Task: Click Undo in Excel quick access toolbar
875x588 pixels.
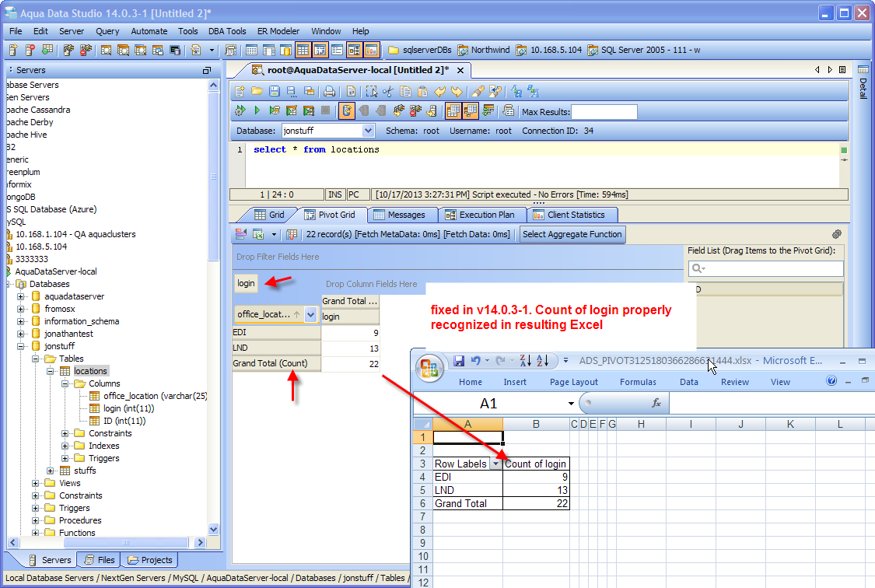Action: (475, 361)
